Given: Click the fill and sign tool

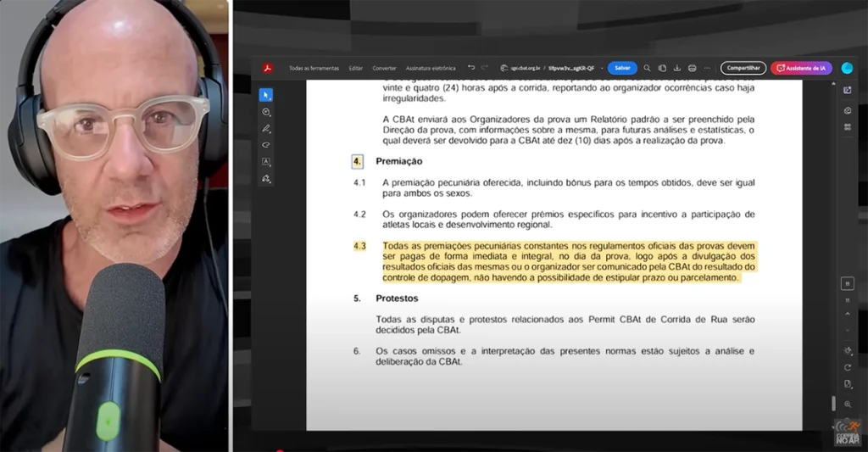Looking at the screenshot, I should [x=266, y=179].
